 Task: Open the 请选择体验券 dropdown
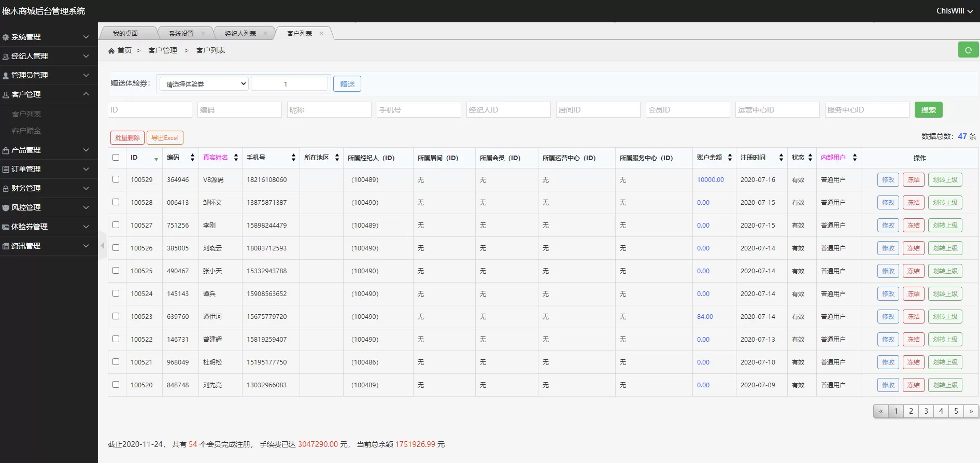tap(204, 84)
